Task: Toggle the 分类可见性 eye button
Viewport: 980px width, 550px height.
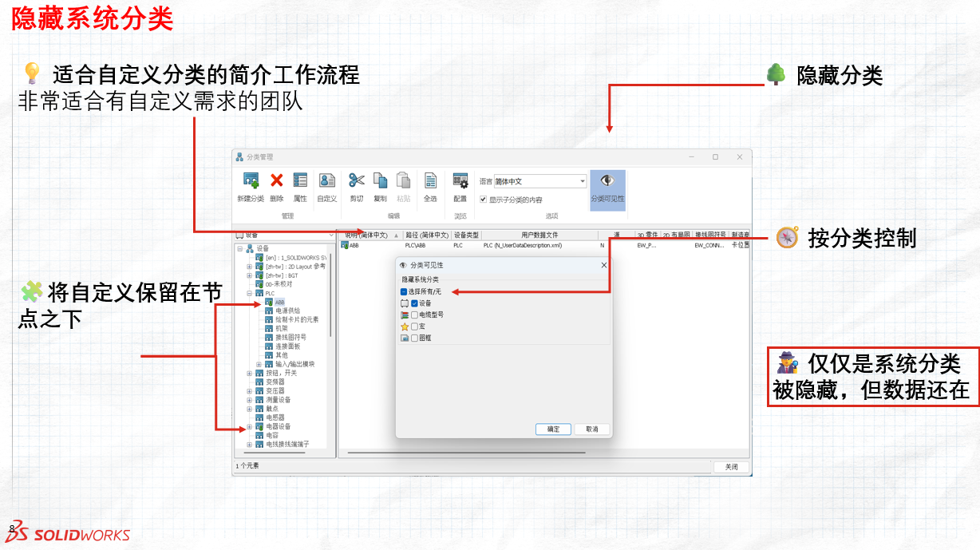Action: (x=607, y=189)
